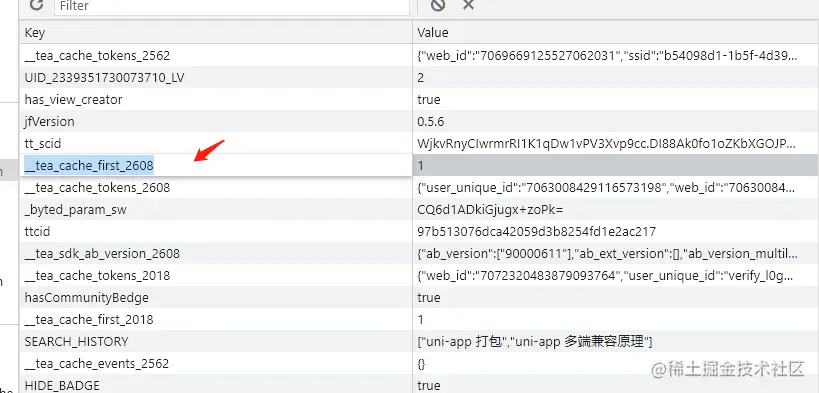Select the _byted_param_sw key

point(75,210)
